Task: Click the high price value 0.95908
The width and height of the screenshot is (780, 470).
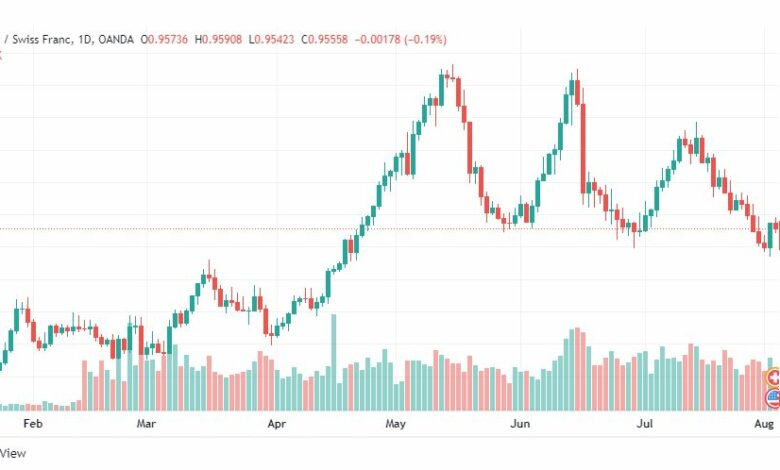Action: (222, 39)
